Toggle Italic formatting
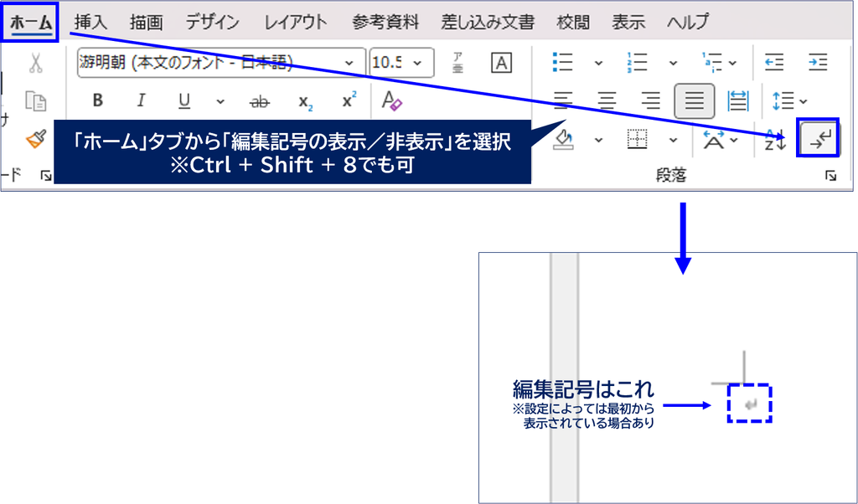The width and height of the screenshot is (858, 504). [x=141, y=100]
